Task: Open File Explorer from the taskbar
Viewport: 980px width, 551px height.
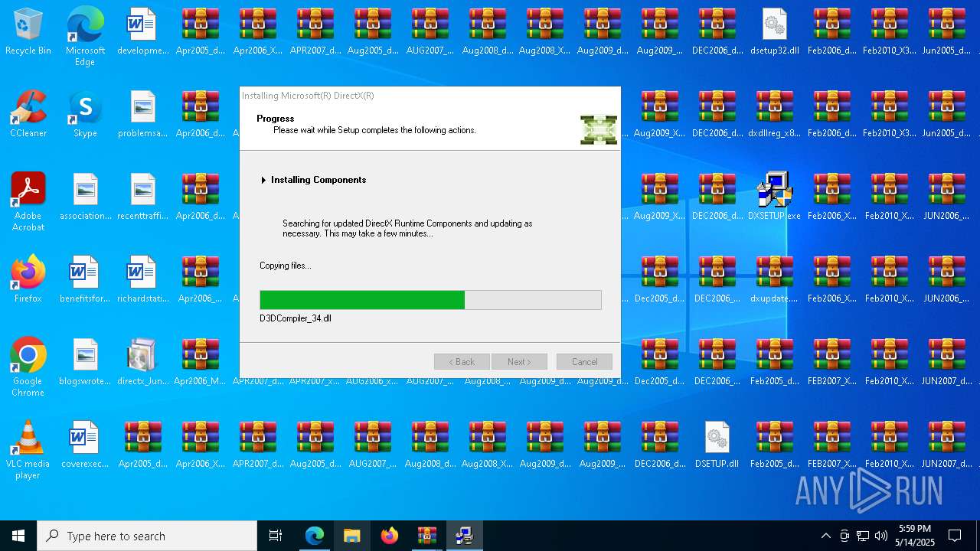Action: (352, 536)
